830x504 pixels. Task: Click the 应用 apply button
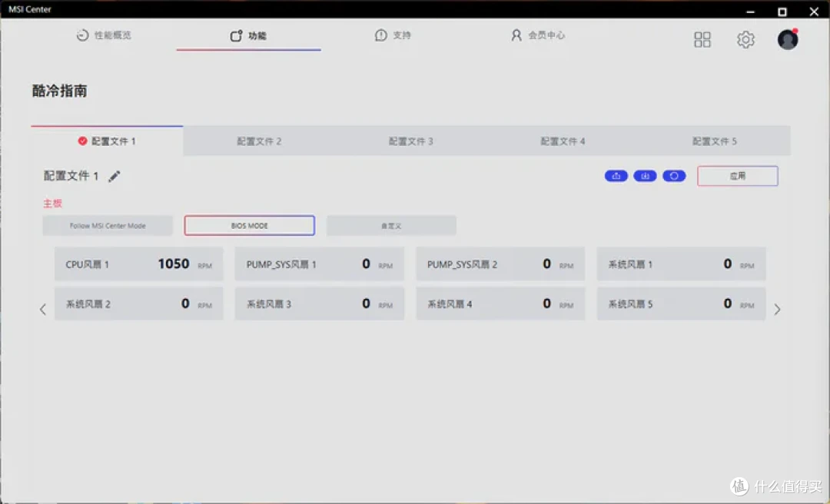(737, 176)
